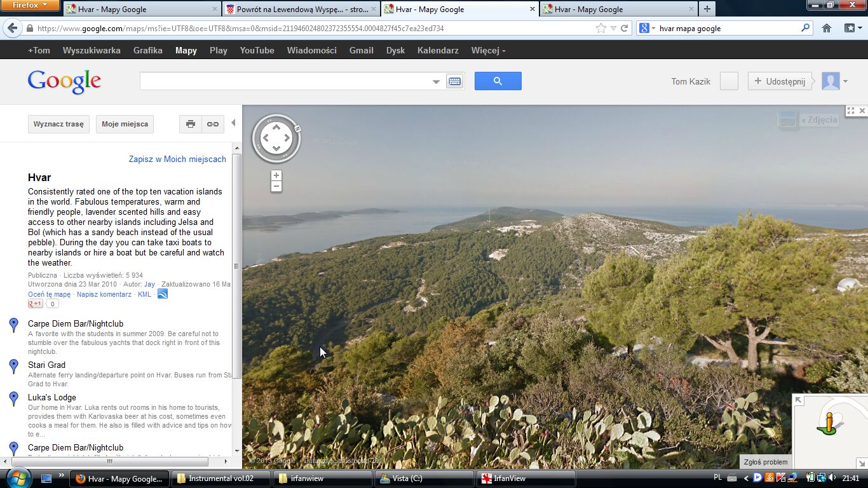Click the Google Earth KML icon

click(163, 294)
